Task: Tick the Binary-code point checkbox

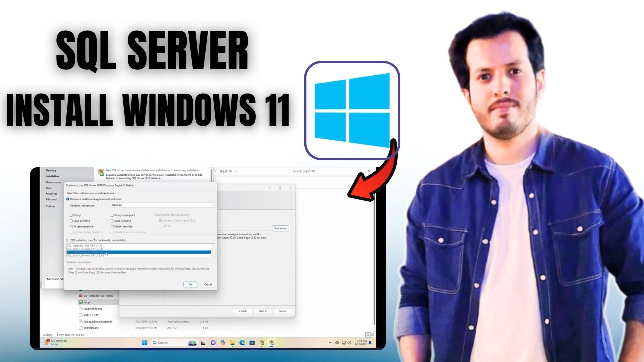Action: [x=112, y=215]
